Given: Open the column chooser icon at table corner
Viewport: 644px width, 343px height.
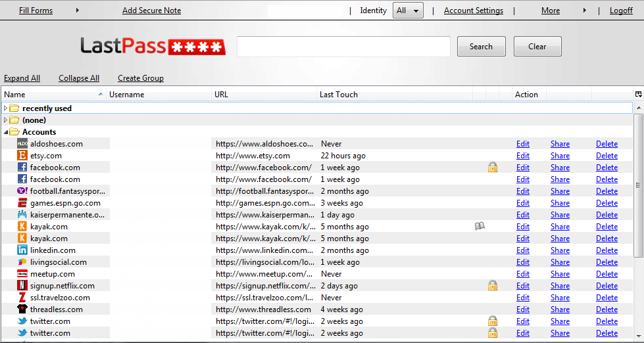Looking at the screenshot, I should coord(638,95).
